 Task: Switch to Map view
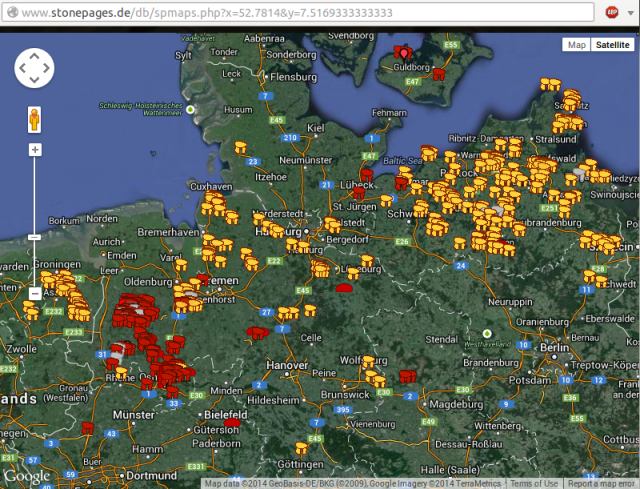click(576, 45)
